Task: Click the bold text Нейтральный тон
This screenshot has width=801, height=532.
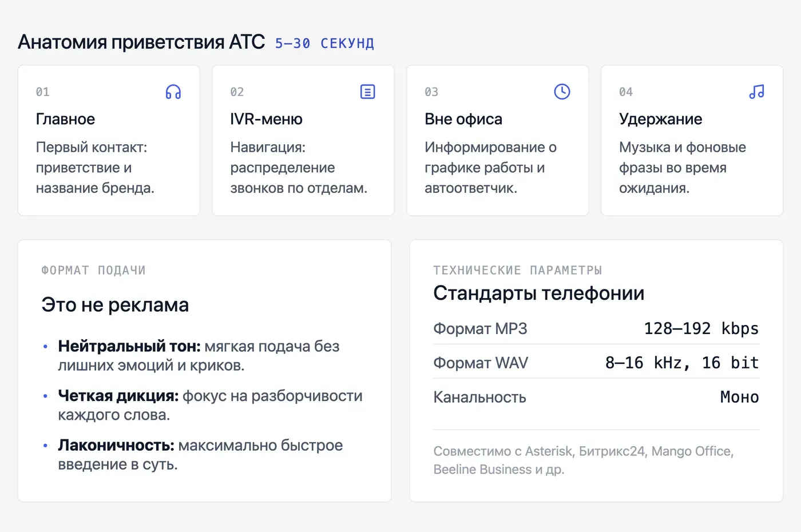Action: [129, 346]
